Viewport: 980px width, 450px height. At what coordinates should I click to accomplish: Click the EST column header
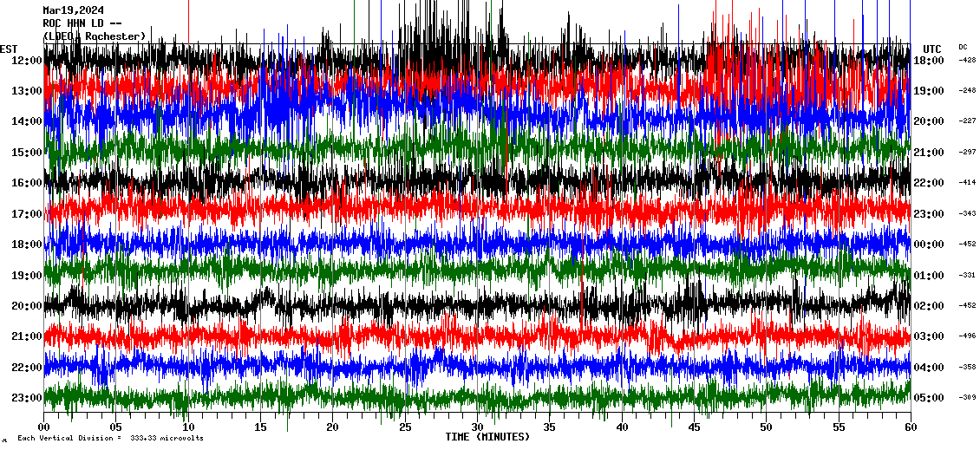pyautogui.click(x=9, y=49)
